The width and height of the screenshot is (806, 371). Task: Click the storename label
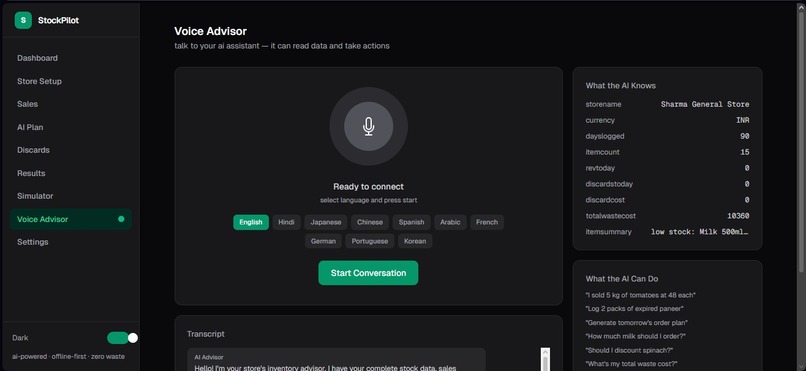[x=603, y=104]
